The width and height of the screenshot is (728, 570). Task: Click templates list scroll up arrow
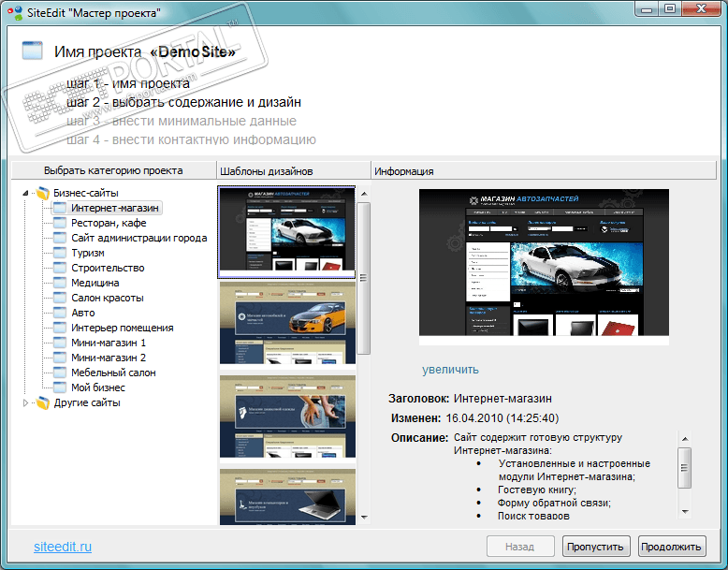tap(364, 193)
